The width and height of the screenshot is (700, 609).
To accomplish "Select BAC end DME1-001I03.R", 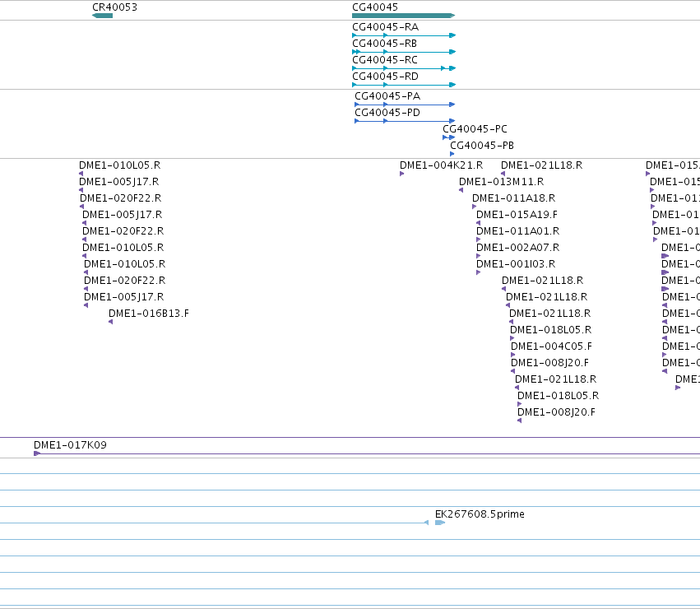I will pos(516,264).
